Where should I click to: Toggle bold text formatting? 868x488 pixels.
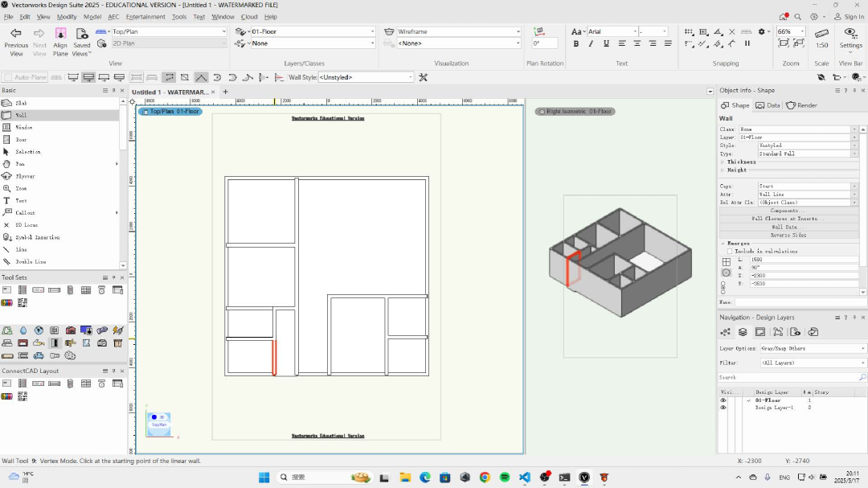576,43
